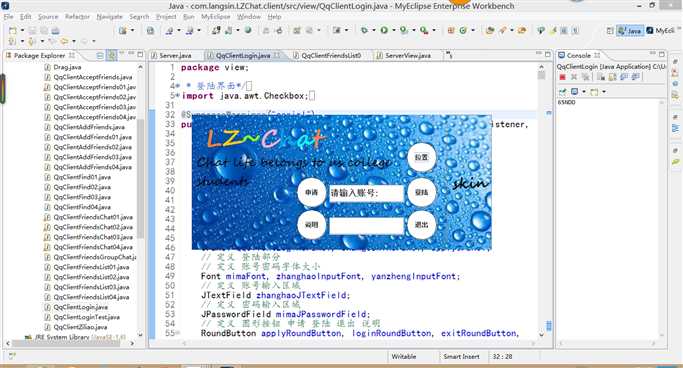Click the 申请 round button in login window
This screenshot has height=368, width=683.
(x=311, y=192)
